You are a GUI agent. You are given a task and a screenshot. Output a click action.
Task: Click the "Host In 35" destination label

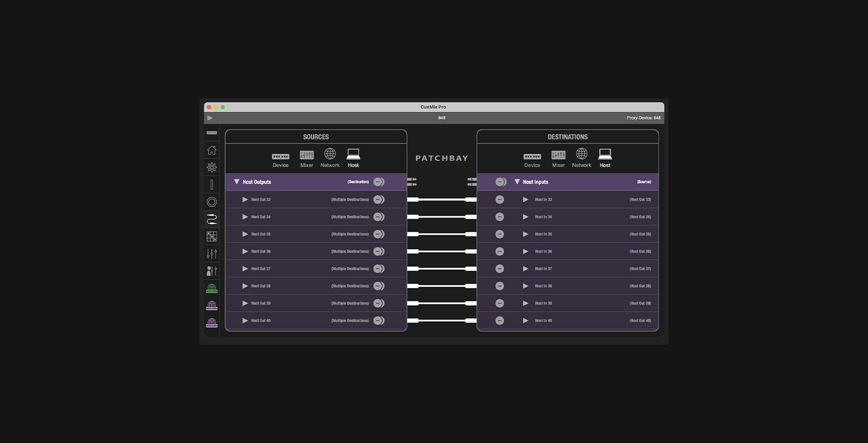(543, 234)
